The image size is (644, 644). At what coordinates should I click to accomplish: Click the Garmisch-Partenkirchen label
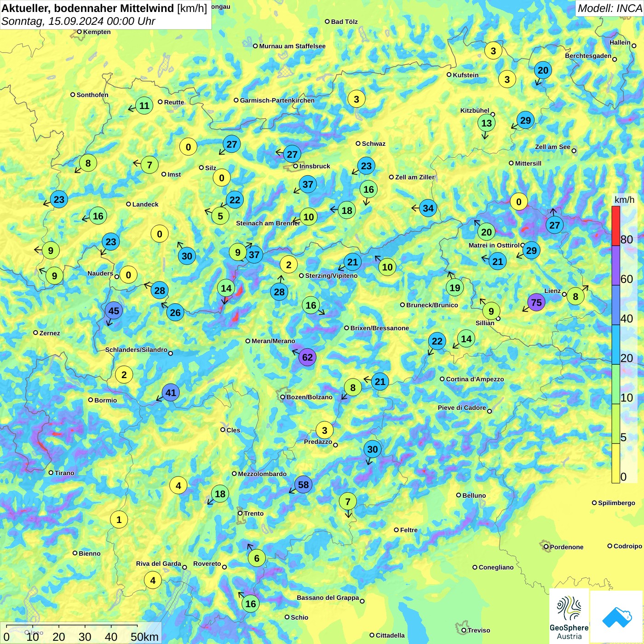pos(277,100)
